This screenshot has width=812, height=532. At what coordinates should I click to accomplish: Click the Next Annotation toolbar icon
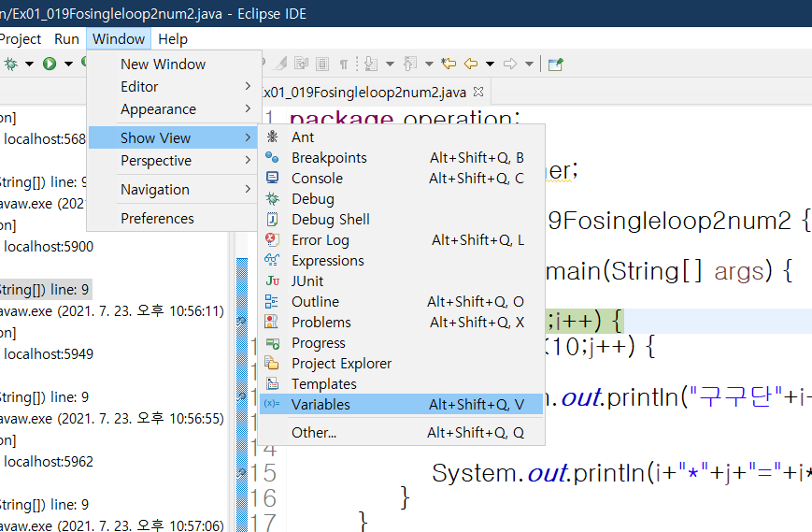tap(371, 65)
